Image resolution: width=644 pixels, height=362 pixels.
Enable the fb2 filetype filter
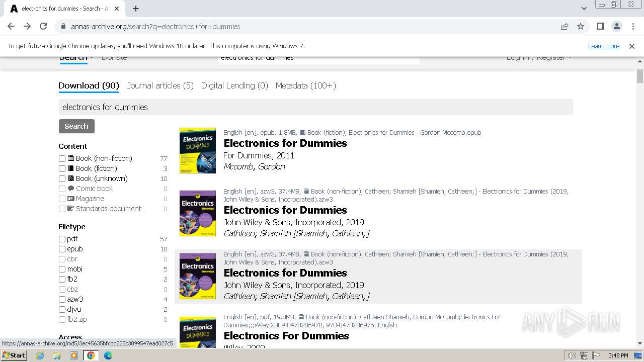point(62,279)
